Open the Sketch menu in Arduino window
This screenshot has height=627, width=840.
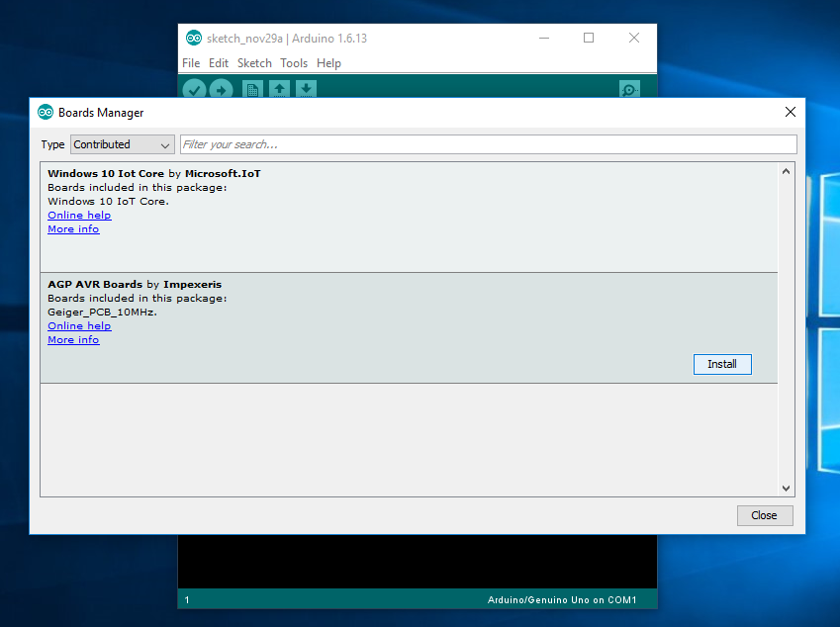tap(254, 63)
